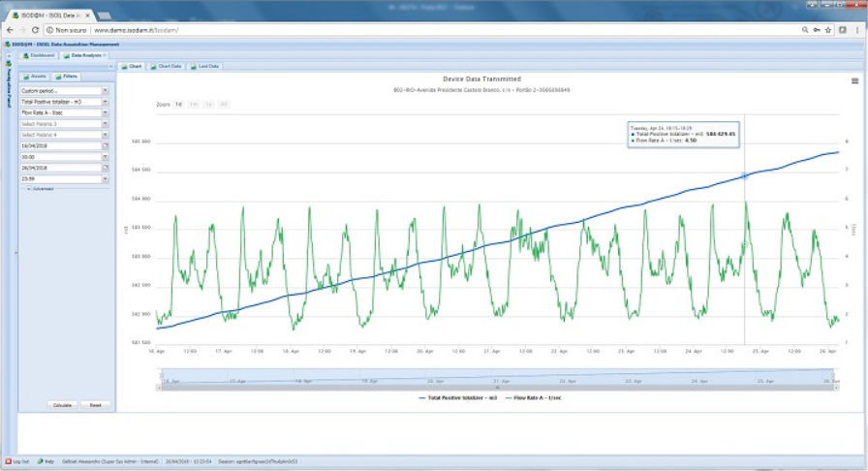The image size is (868, 471).
Task: Expand the Advanced section
Action: [x=41, y=189]
